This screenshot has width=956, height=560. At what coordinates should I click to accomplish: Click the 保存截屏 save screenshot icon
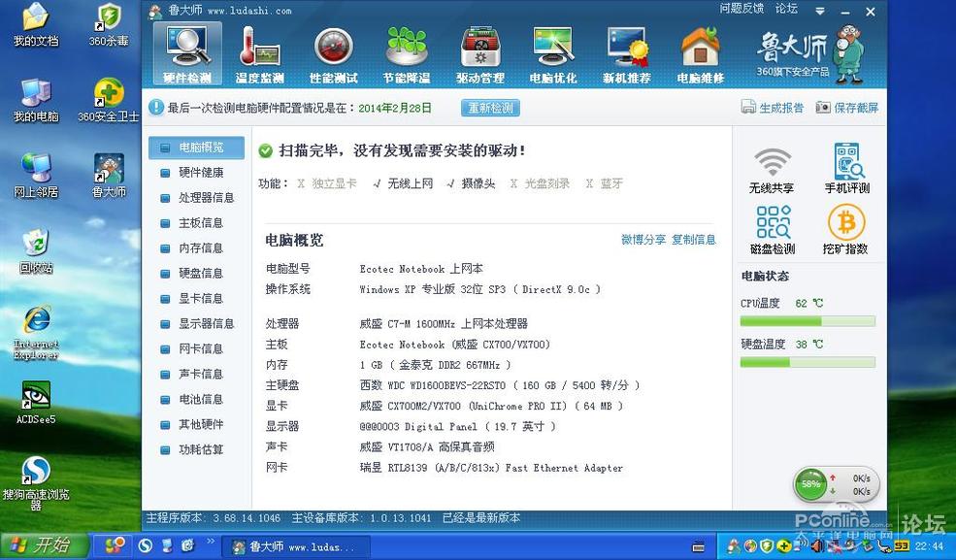[823, 108]
